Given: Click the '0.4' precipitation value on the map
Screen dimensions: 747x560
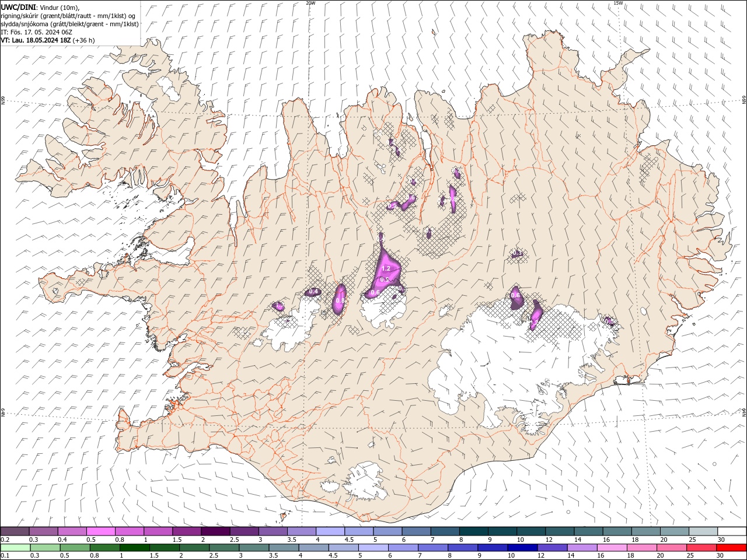Looking at the screenshot, I should click(x=313, y=292).
